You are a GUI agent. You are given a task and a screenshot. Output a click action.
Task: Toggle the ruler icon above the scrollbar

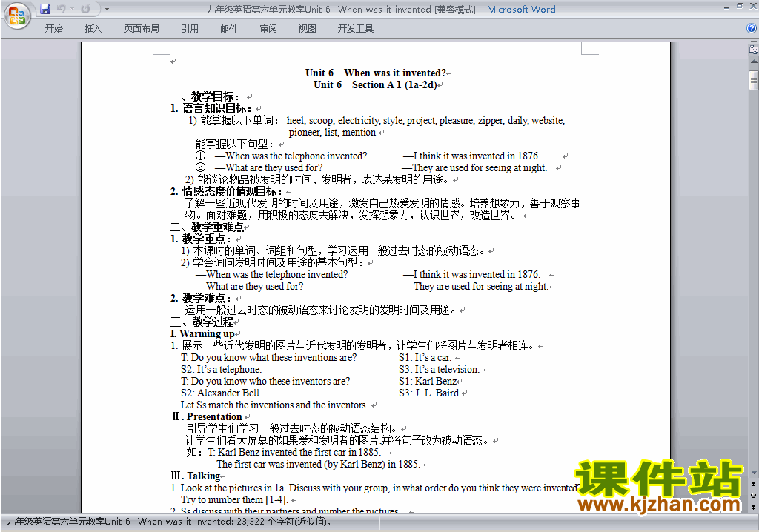click(x=754, y=49)
